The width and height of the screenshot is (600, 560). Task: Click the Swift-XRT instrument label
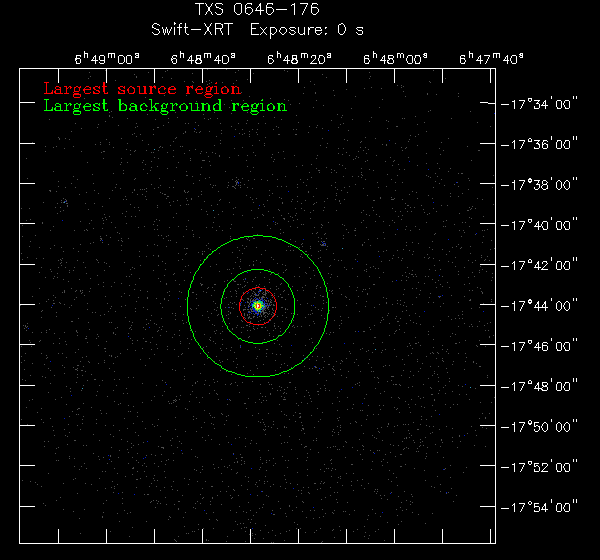point(192,29)
